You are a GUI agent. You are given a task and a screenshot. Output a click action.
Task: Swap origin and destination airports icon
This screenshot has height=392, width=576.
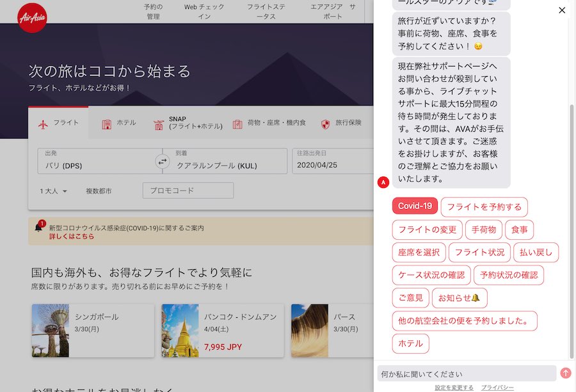point(163,161)
